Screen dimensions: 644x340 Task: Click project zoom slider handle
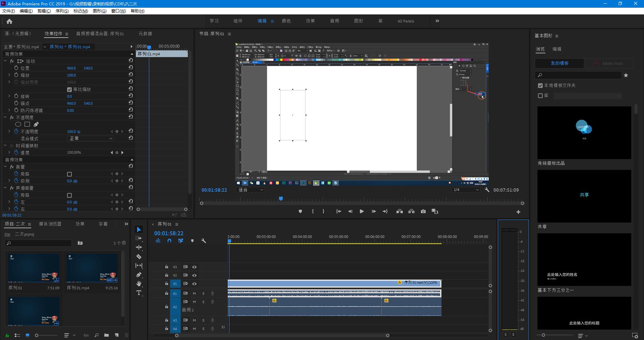(x=37, y=335)
